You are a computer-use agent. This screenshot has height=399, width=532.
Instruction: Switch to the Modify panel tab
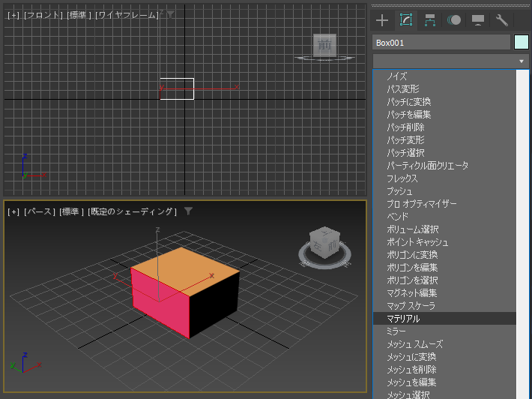click(406, 20)
